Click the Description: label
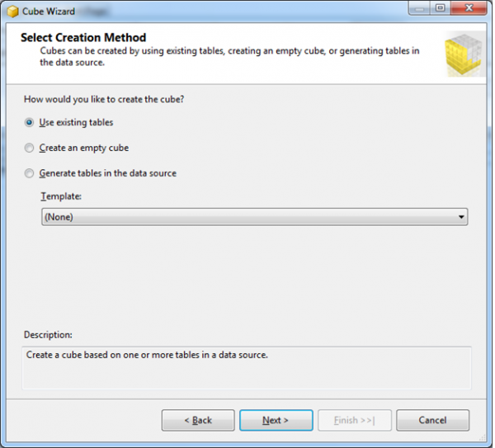 pyautogui.click(x=48, y=335)
